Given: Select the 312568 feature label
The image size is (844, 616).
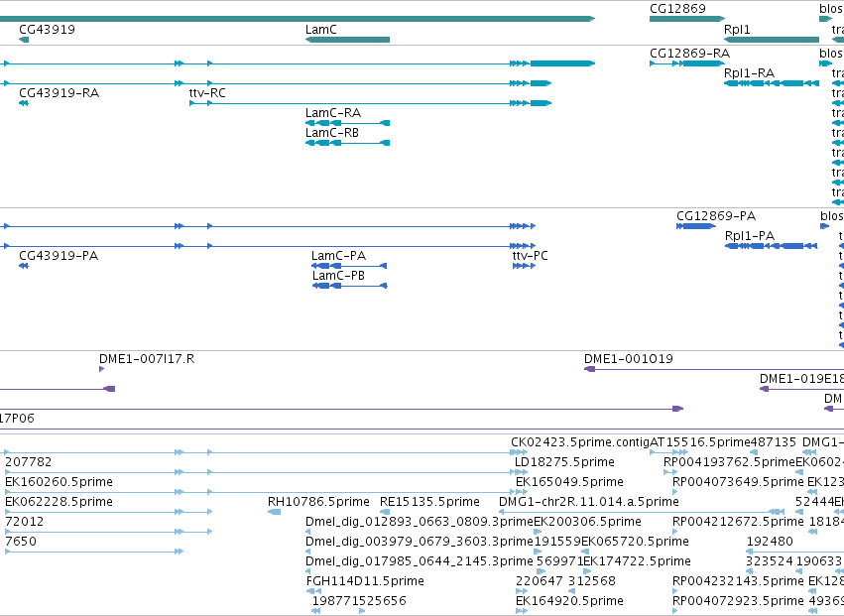Looking at the screenshot, I should (x=592, y=581).
